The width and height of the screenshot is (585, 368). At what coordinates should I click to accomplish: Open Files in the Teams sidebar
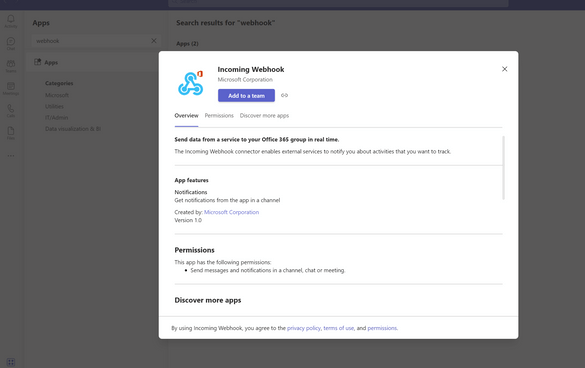point(11,133)
